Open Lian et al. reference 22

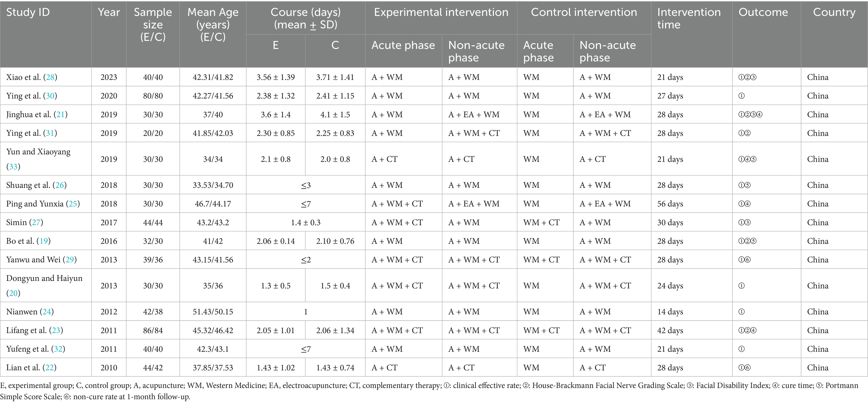tap(49, 368)
